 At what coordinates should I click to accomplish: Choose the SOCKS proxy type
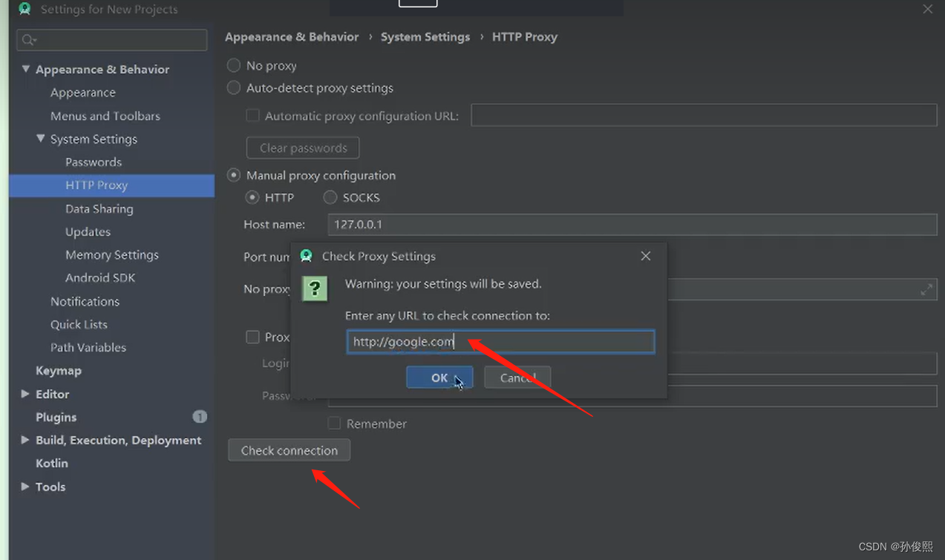click(330, 197)
